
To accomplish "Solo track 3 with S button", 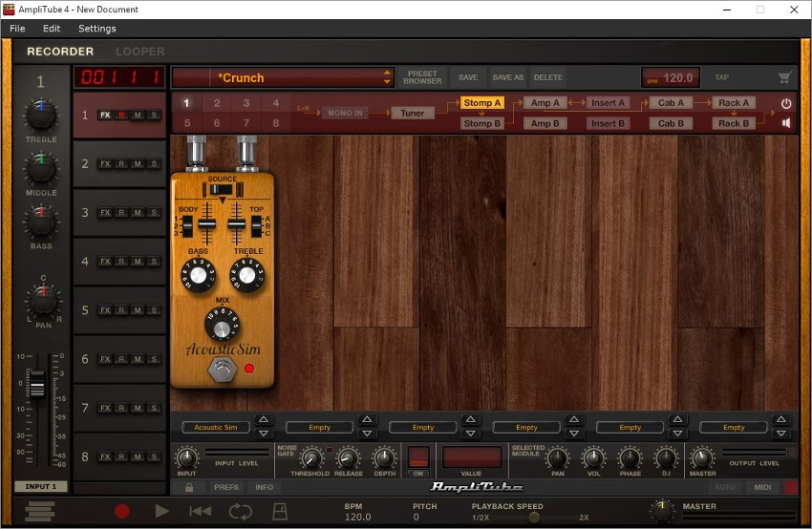I will click(154, 213).
